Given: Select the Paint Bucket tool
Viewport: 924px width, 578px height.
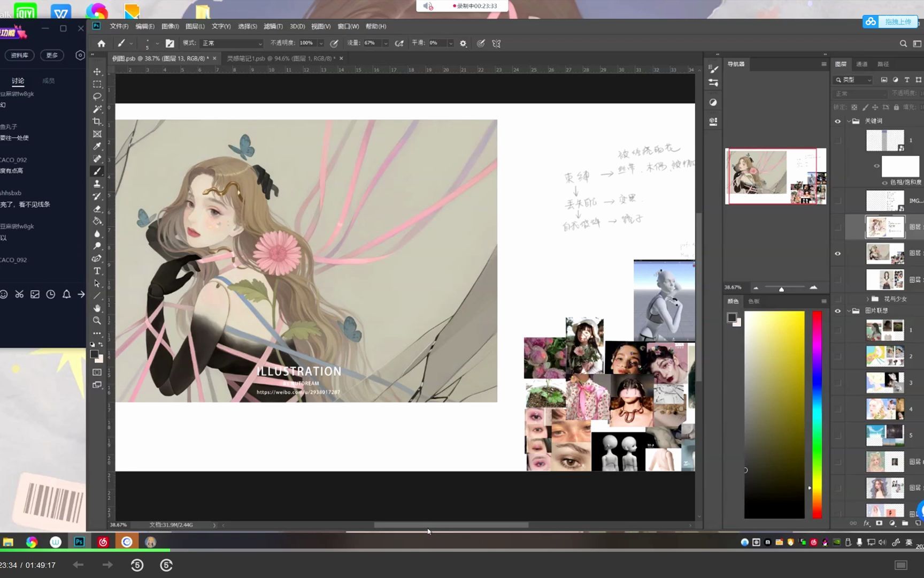Looking at the screenshot, I should (x=97, y=221).
